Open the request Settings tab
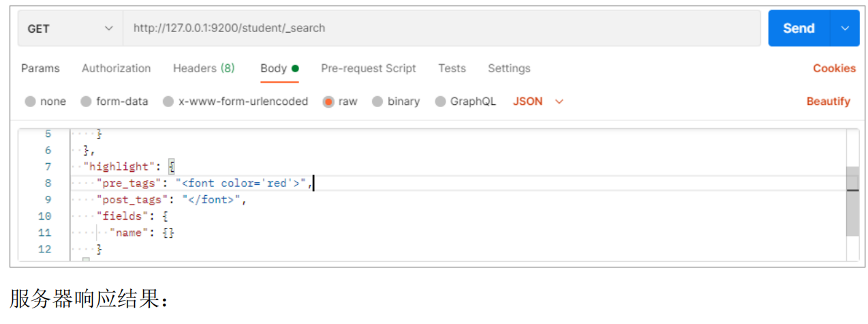Screen dimensions: 868x324 (x=509, y=68)
